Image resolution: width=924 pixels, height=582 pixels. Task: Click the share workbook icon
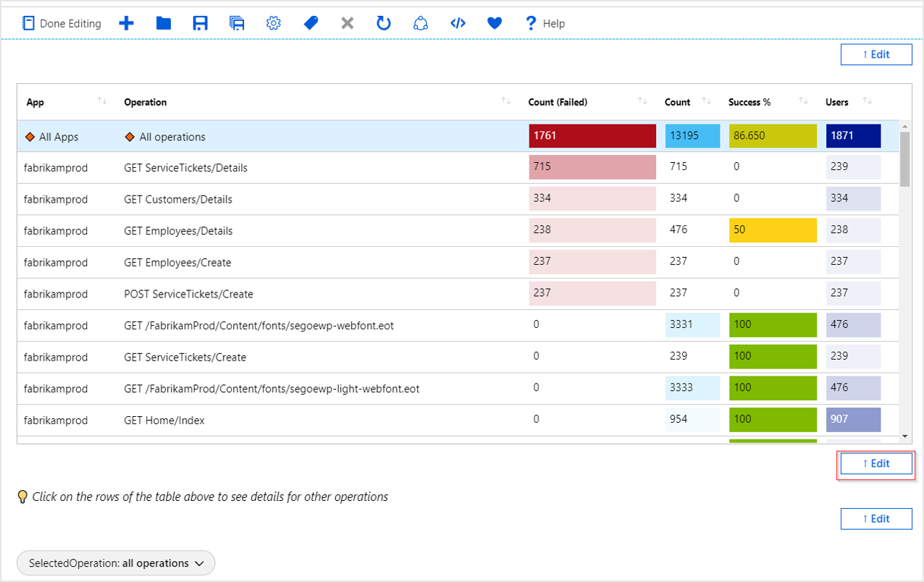pos(421,23)
